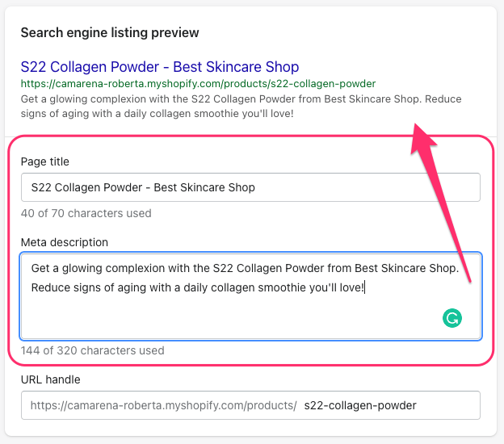Click "Best Skincare Shop" in Page title field
Screen dimensions: 504x444
pyautogui.click(x=204, y=187)
